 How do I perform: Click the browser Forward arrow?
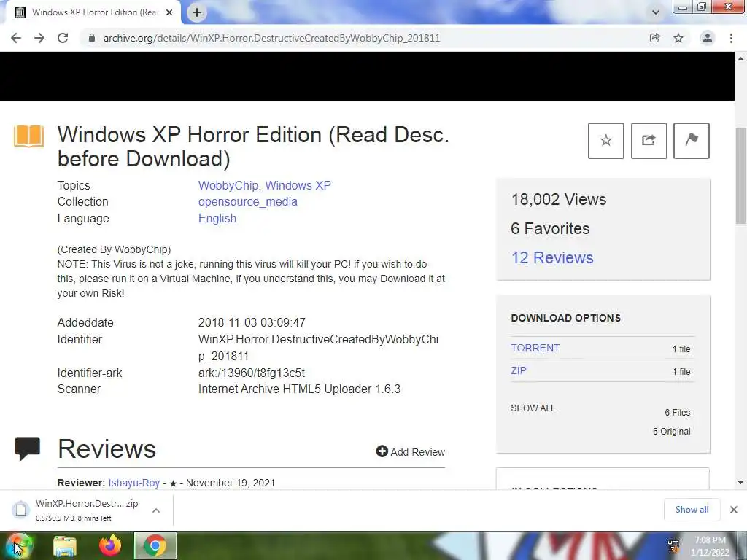[x=39, y=38]
